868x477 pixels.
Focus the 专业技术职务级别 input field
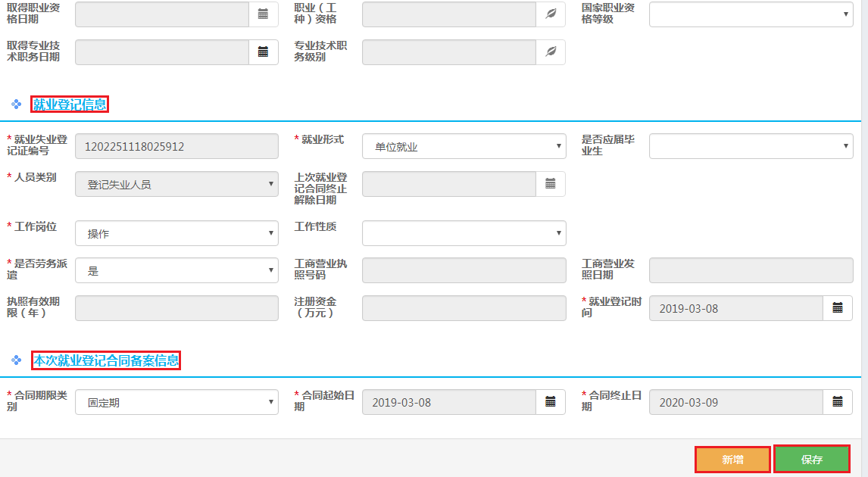click(449, 52)
